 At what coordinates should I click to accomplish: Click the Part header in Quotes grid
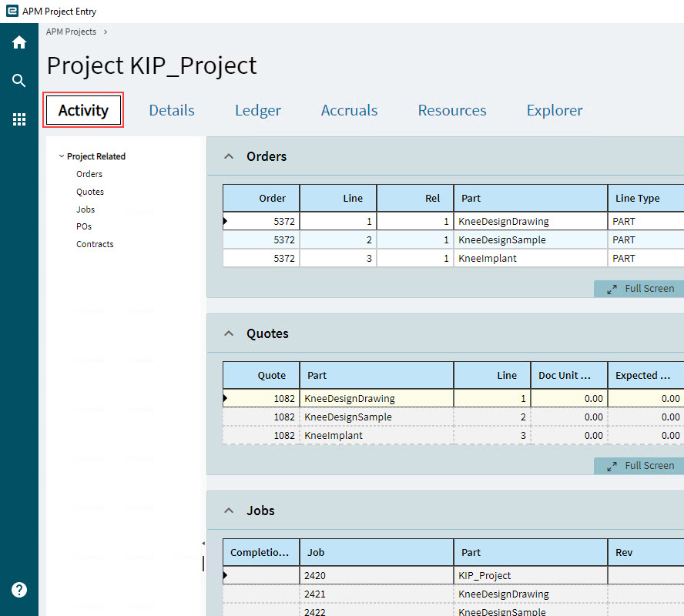[x=377, y=375]
